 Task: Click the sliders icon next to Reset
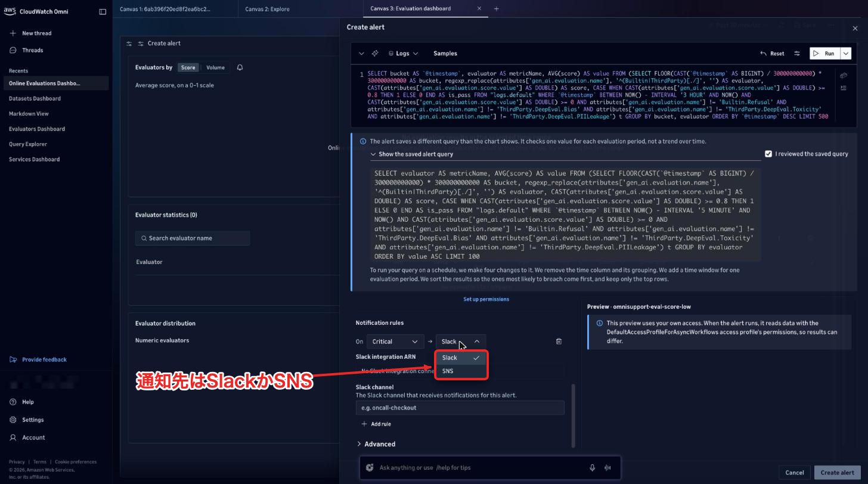797,54
